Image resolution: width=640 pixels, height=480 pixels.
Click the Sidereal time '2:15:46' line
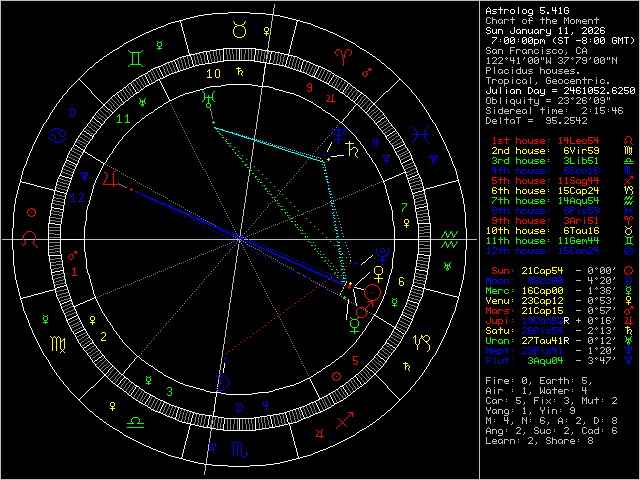[554, 111]
